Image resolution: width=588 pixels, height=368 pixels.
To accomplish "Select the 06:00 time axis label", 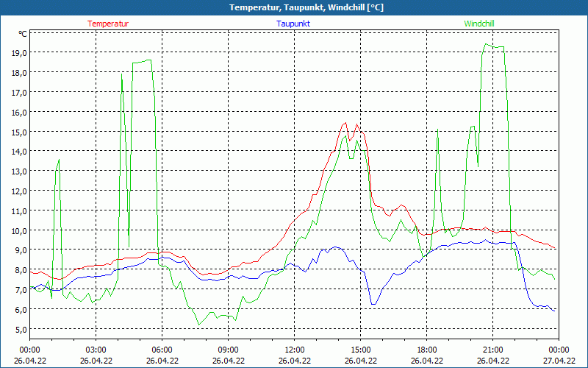I will pos(162,350).
